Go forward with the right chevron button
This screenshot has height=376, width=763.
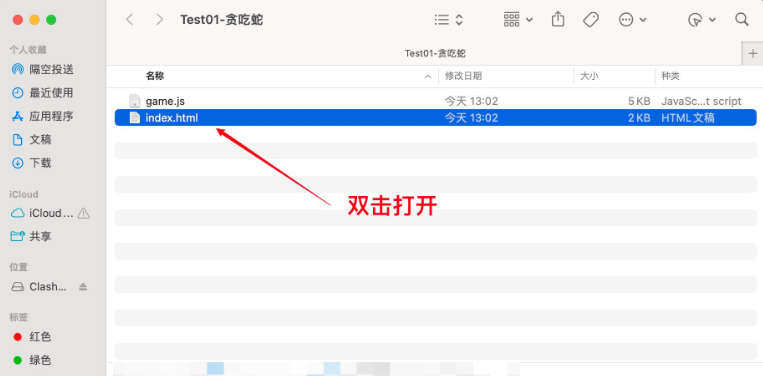click(159, 19)
